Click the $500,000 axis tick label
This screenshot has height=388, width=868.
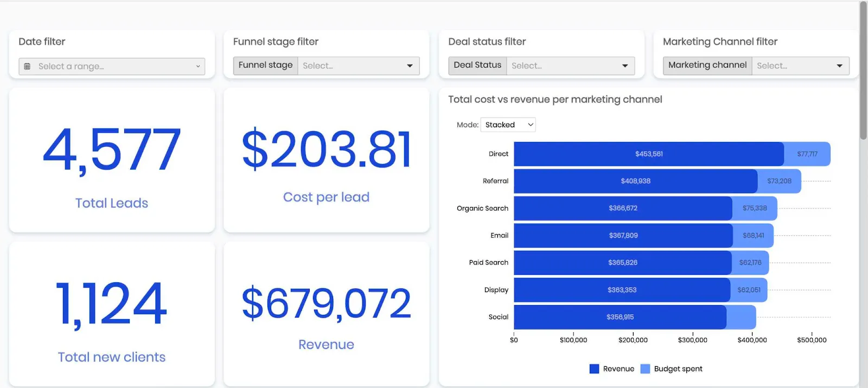812,340
